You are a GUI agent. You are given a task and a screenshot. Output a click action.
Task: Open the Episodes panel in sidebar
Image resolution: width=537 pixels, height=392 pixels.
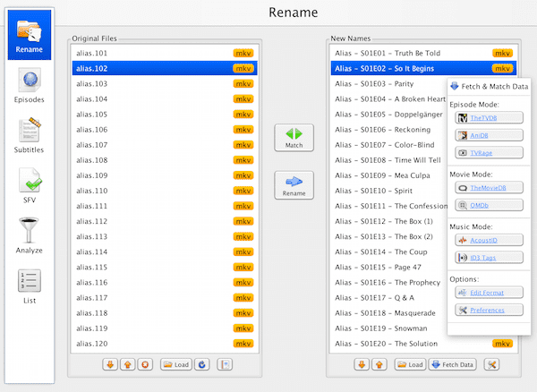(28, 88)
